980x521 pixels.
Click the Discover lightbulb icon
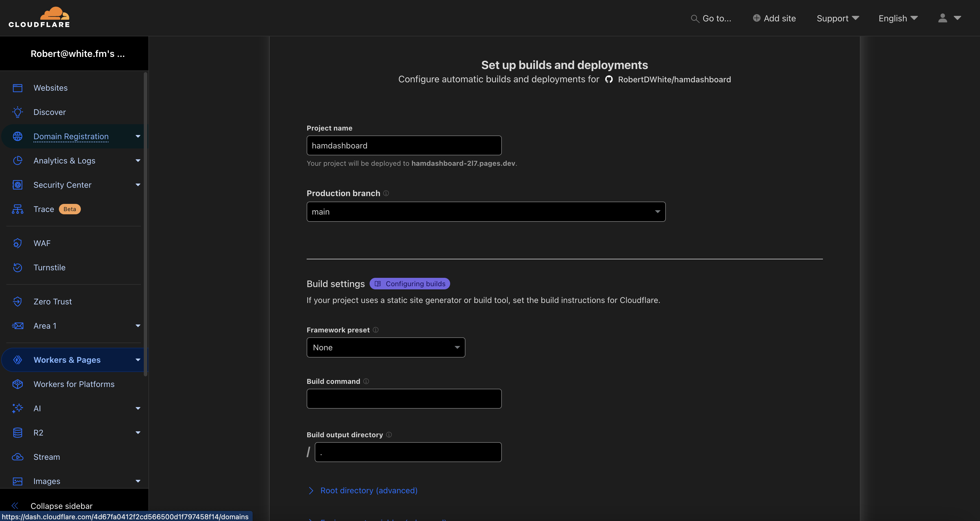tap(18, 112)
